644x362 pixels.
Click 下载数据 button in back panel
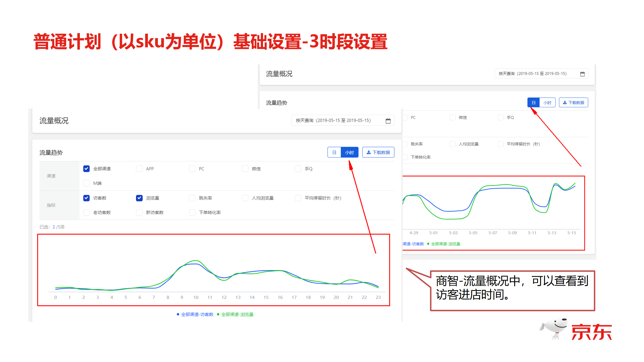573,102
